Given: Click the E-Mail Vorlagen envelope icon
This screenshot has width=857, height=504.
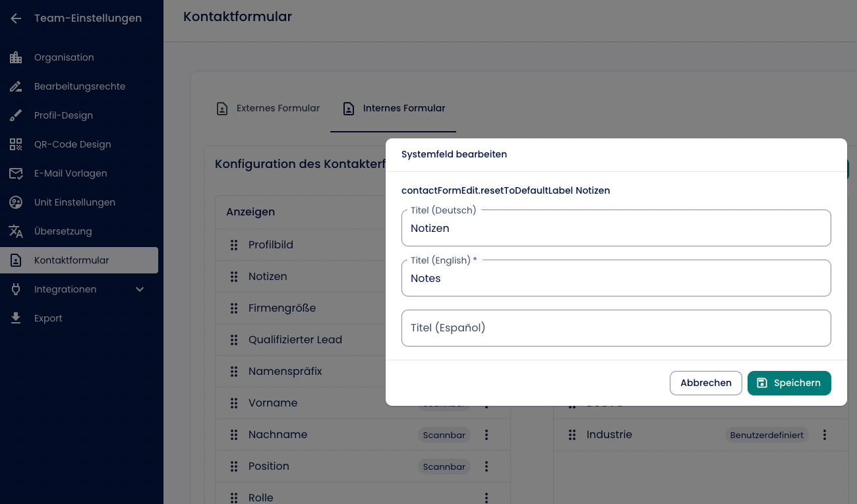Looking at the screenshot, I should tap(16, 173).
